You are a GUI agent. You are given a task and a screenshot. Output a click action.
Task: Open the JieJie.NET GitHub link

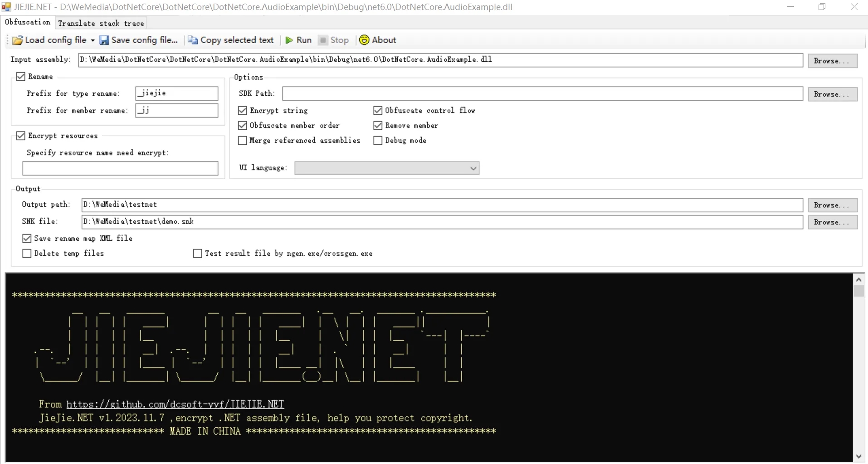click(x=175, y=404)
